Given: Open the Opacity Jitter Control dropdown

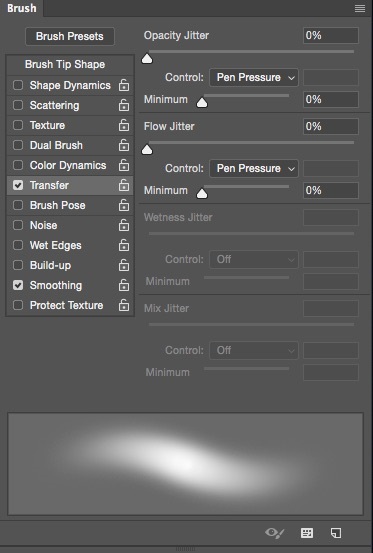Looking at the screenshot, I should [254, 77].
